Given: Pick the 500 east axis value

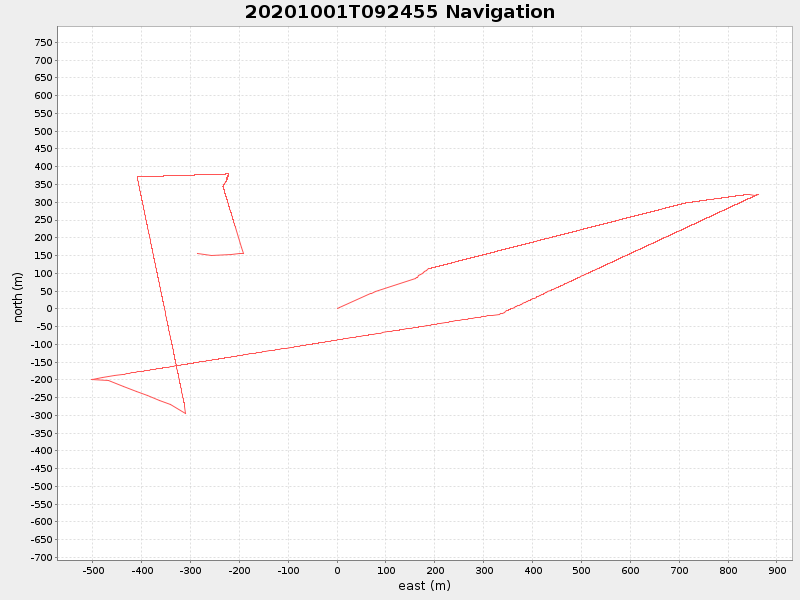Looking at the screenshot, I should [582, 570].
